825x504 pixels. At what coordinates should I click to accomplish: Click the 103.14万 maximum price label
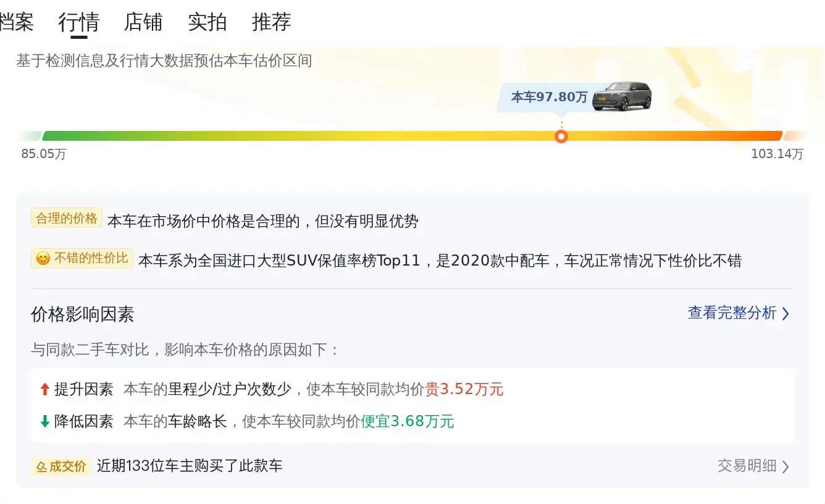point(777,154)
